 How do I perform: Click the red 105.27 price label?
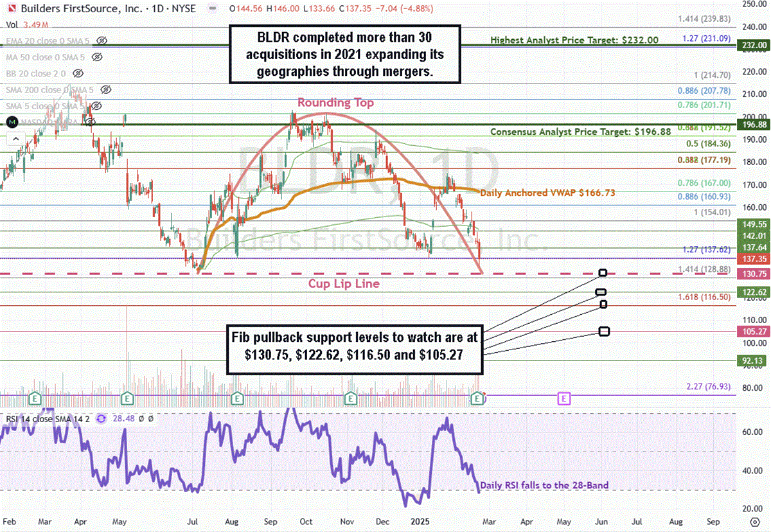pos(754,332)
